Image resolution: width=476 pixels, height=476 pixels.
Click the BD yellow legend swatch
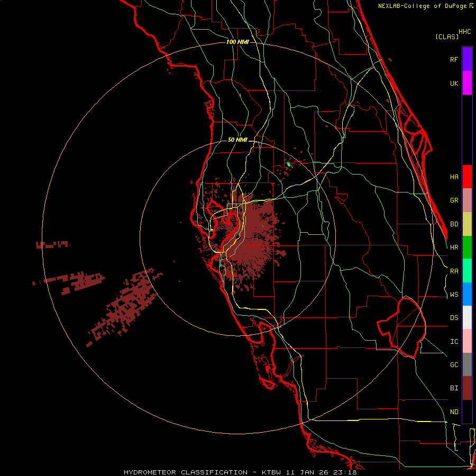(467, 224)
